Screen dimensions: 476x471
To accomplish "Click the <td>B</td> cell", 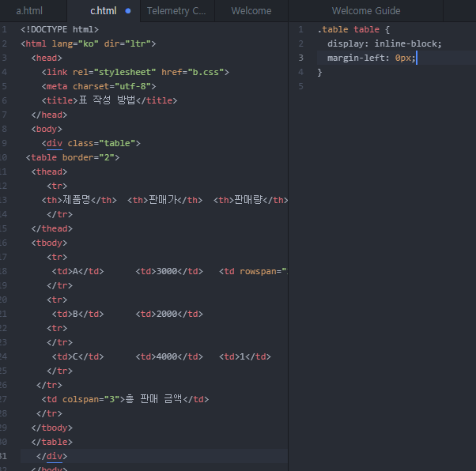I will coord(78,314).
